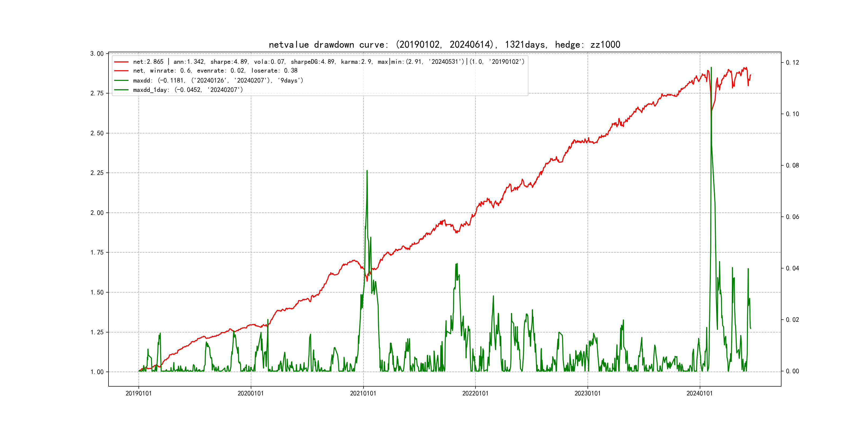Click the 3.00 left y-axis label

coord(97,54)
